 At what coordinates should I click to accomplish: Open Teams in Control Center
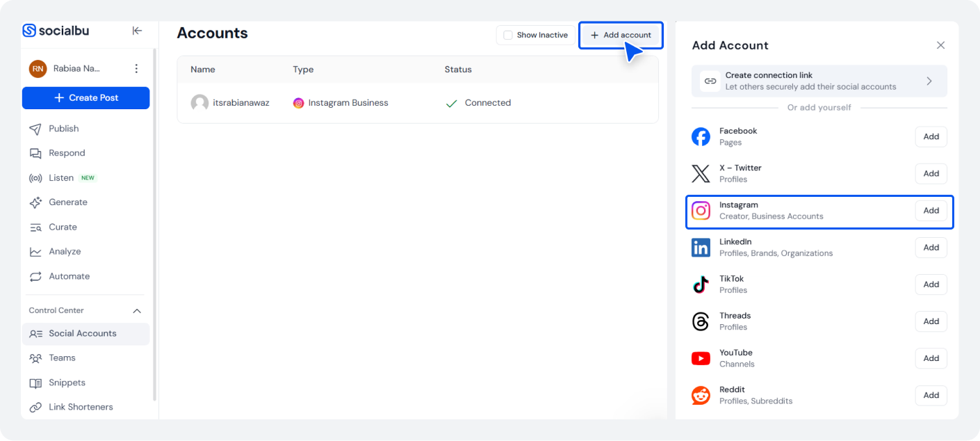[x=85, y=358]
